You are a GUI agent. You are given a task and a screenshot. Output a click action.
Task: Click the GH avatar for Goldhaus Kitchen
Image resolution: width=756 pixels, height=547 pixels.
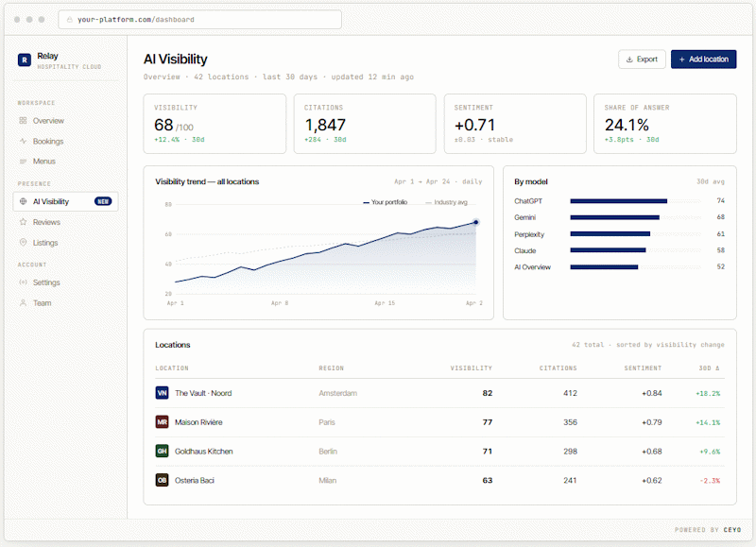[x=162, y=451]
